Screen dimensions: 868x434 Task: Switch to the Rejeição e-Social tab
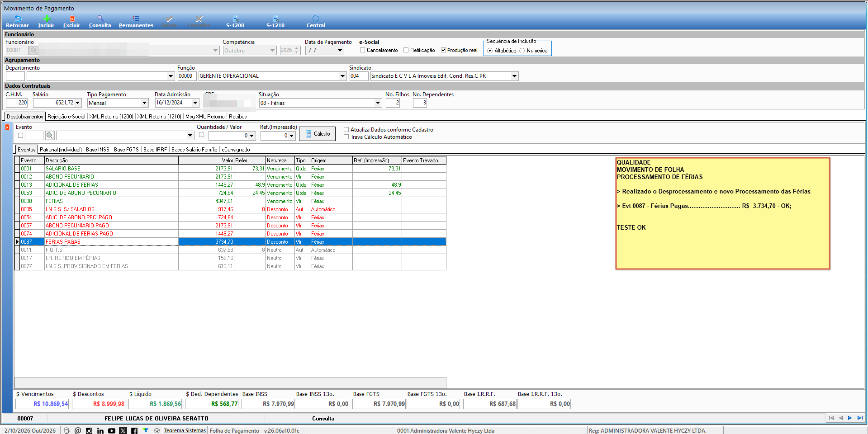pyautogui.click(x=66, y=117)
